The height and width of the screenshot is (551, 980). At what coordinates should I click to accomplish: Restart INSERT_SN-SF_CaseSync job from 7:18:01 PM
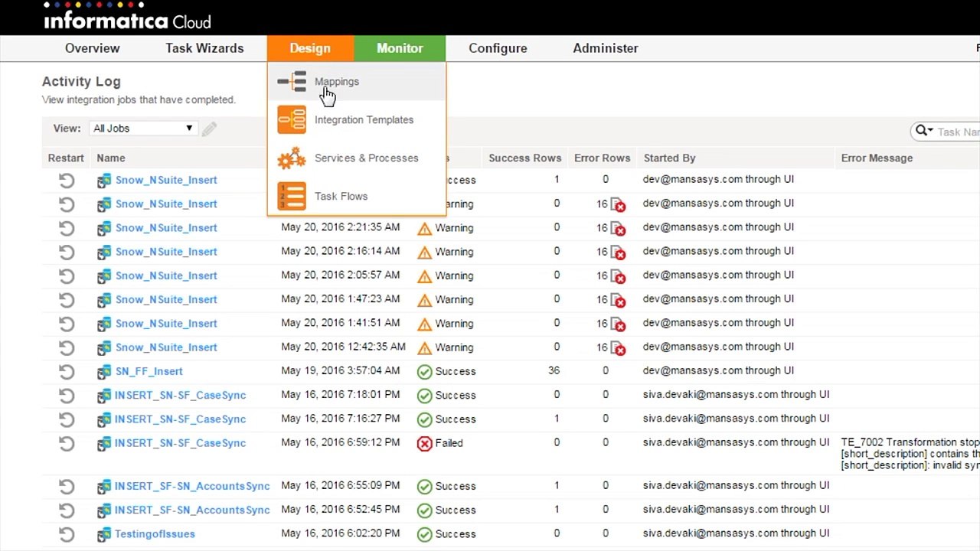click(67, 396)
